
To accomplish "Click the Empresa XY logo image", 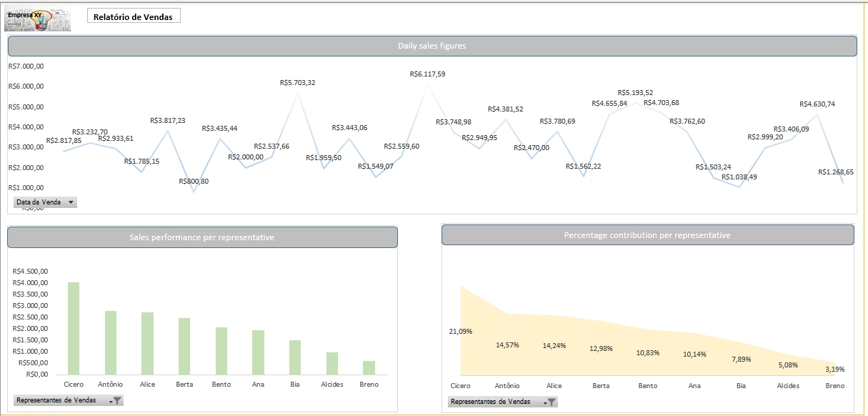I will (x=37, y=20).
